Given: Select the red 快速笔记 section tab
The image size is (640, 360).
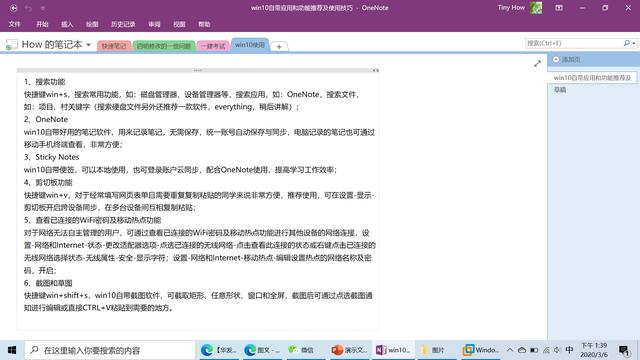Looking at the screenshot, I should [x=114, y=46].
